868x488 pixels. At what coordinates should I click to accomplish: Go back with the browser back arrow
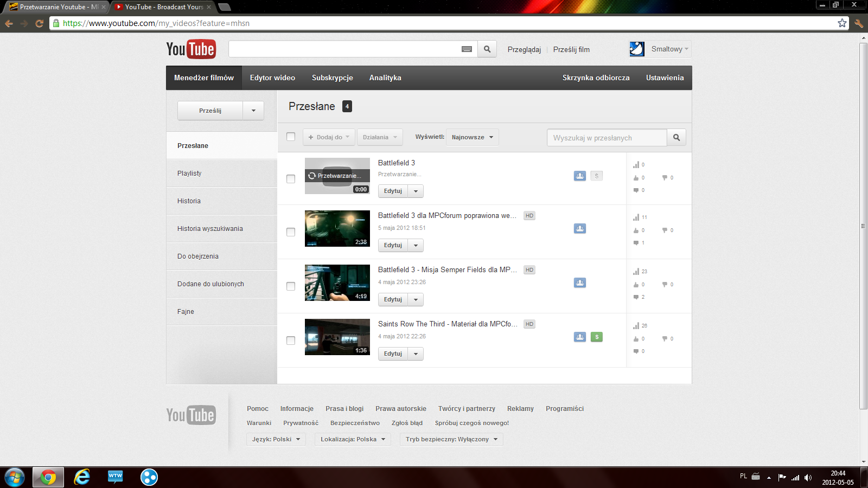coord(9,23)
